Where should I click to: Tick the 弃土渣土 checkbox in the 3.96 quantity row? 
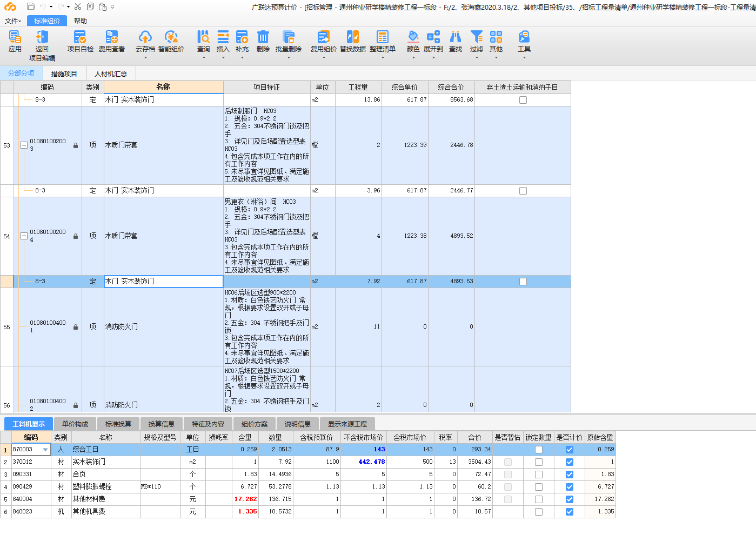(523, 191)
